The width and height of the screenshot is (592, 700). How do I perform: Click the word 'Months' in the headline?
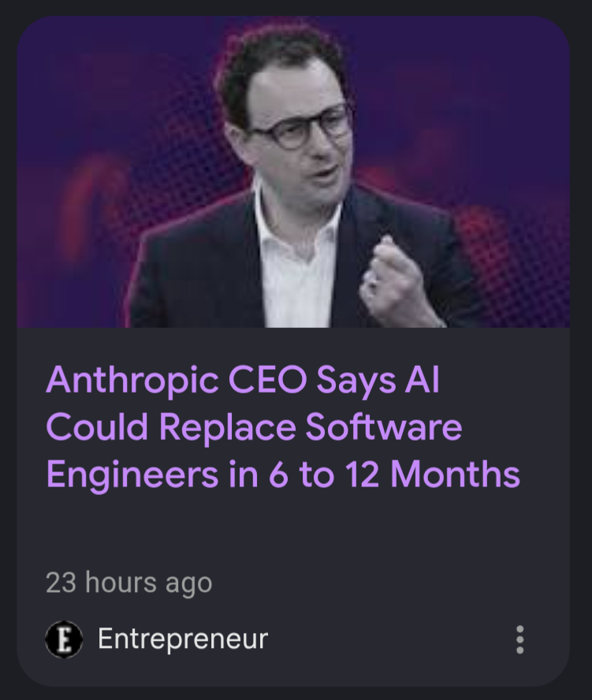[x=456, y=474]
